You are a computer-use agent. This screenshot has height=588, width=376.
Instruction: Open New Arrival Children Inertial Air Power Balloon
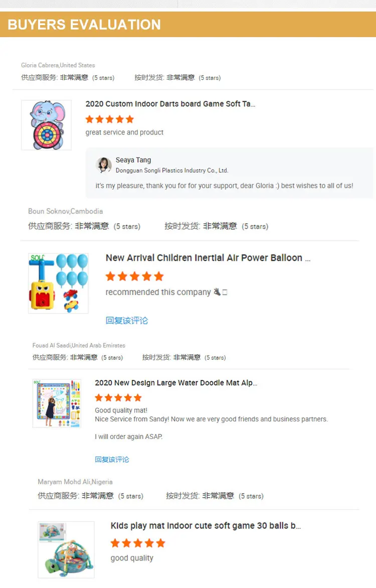[208, 258]
